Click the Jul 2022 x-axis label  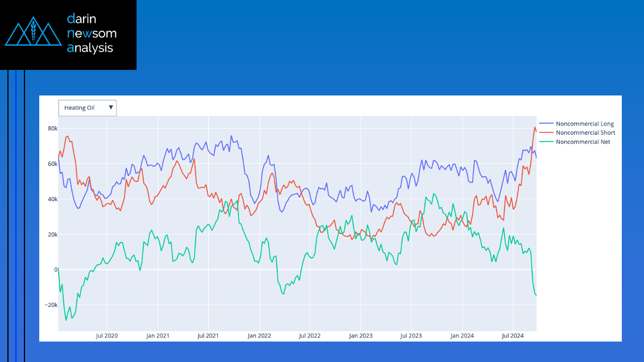(309, 336)
